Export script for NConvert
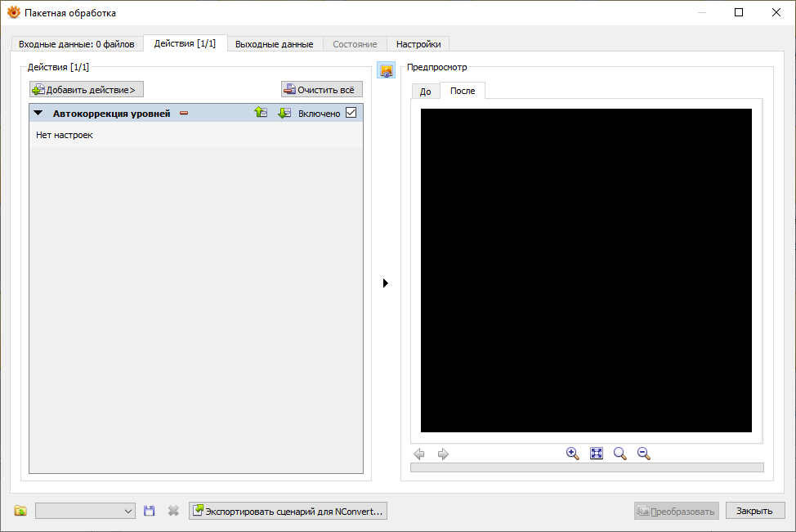Screen dimensions: 796x532 pyautogui.click(x=288, y=511)
